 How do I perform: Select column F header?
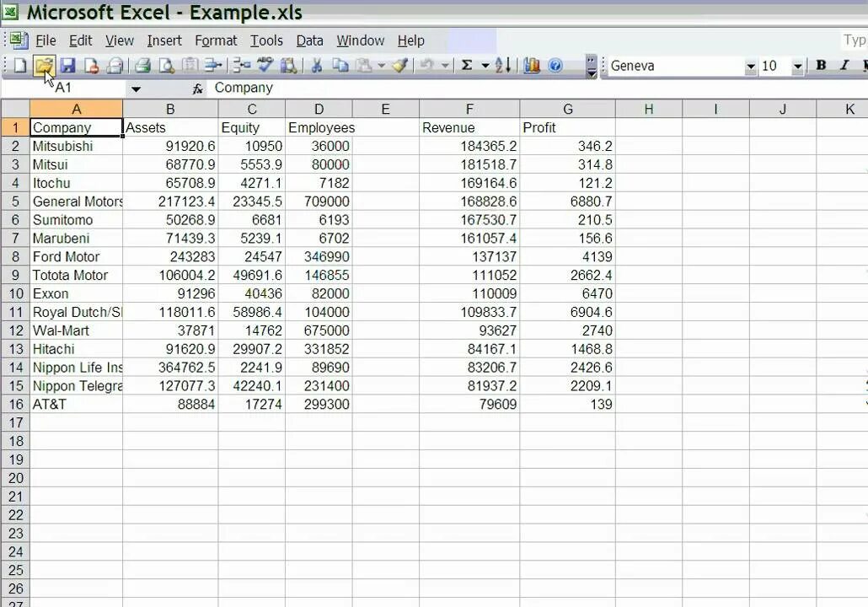point(469,109)
